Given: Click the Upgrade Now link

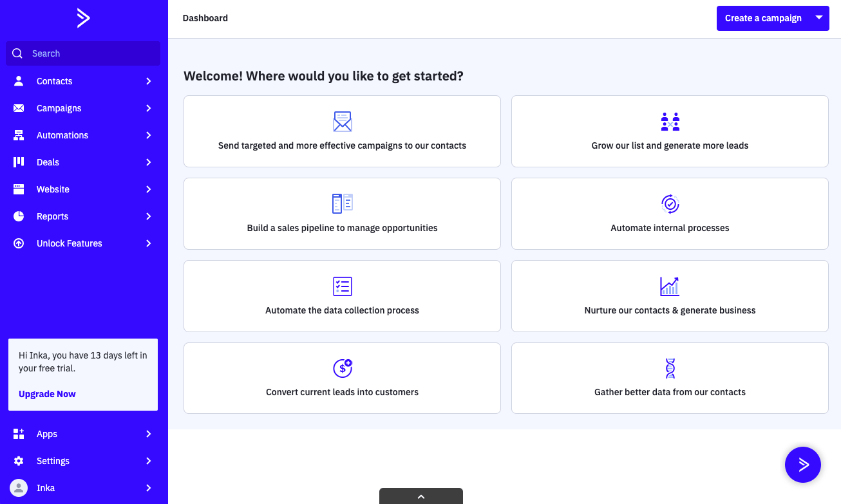Looking at the screenshot, I should click(47, 394).
